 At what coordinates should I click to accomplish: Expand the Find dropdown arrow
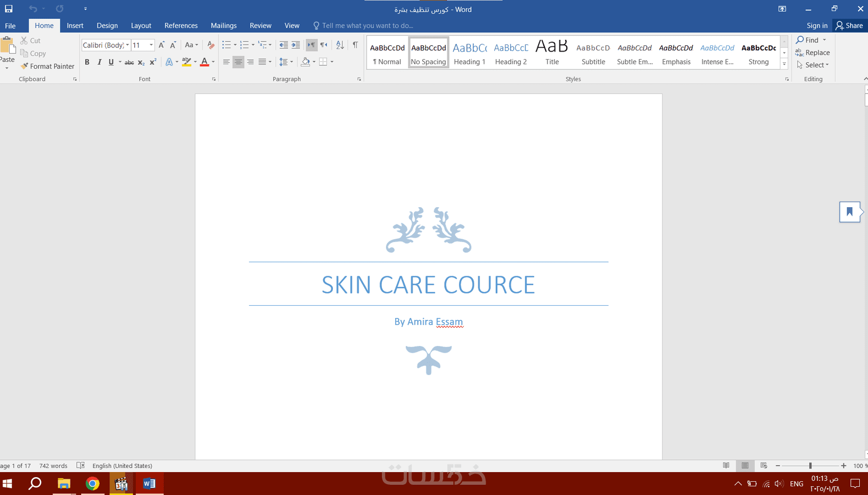pyautogui.click(x=824, y=40)
